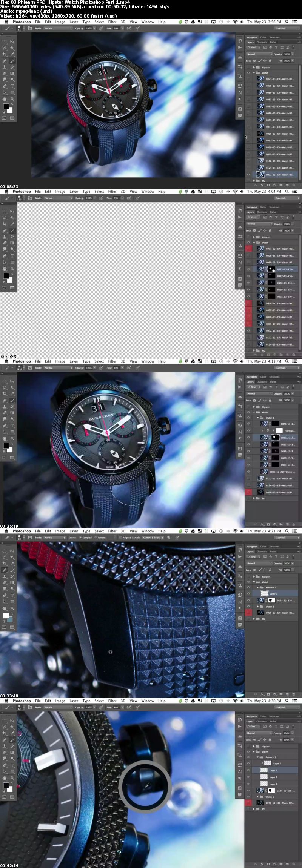This screenshot has width=302, height=868.
Task: Open the Sample Current & Below dropdown
Action: click(153, 538)
